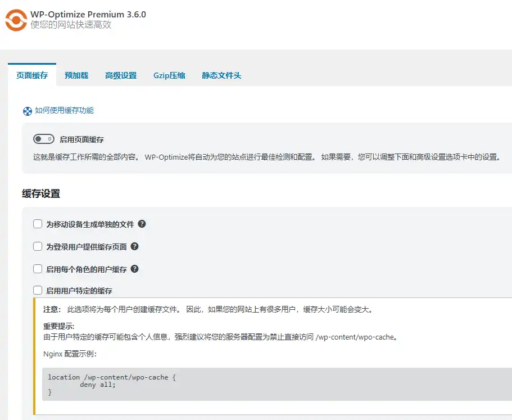
Task: Open help icon next to 为移动设备生成单独的文件
Action: (142, 224)
